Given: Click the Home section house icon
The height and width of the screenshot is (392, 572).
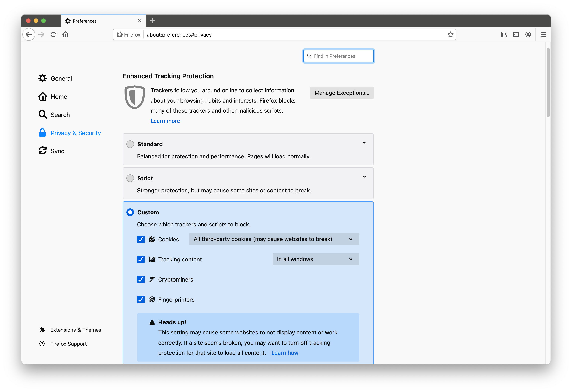Looking at the screenshot, I should click(x=42, y=96).
